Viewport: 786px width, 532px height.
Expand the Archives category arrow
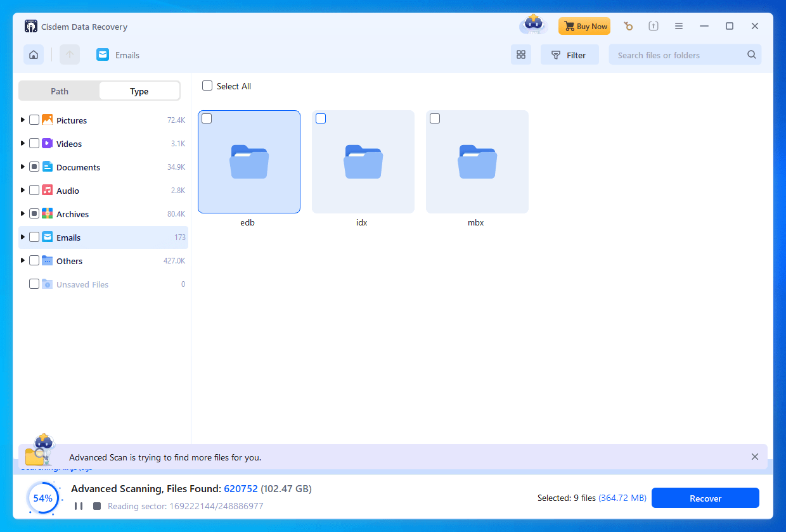[23, 214]
